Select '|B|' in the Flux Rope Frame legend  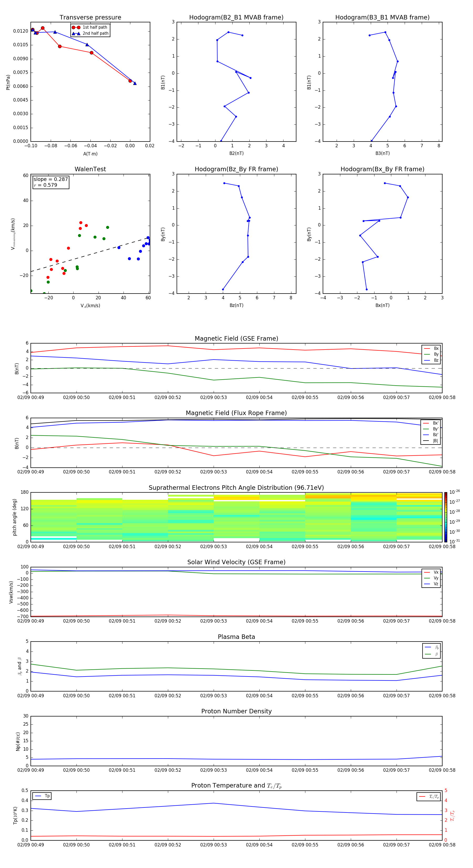[x=431, y=441]
